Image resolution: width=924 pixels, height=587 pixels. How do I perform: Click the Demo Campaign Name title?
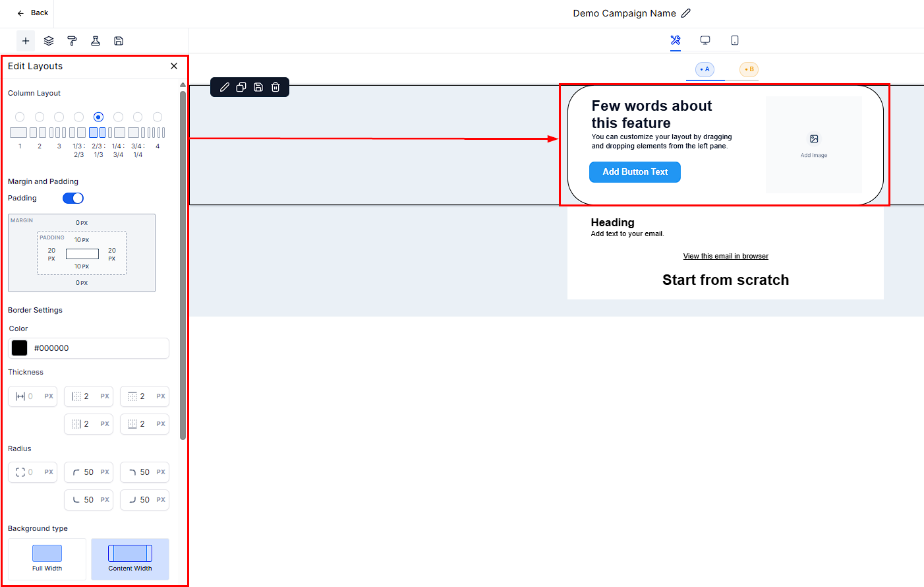[624, 13]
